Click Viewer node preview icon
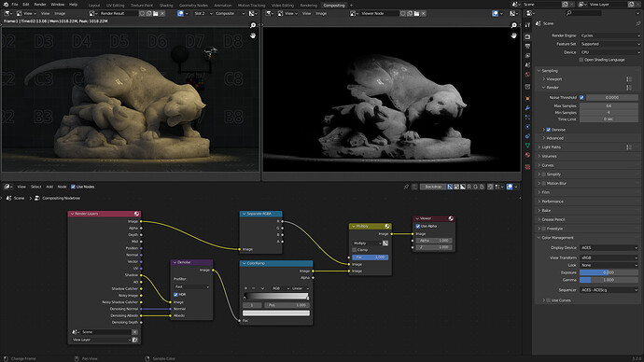The height and width of the screenshot is (362, 644). coord(451,218)
